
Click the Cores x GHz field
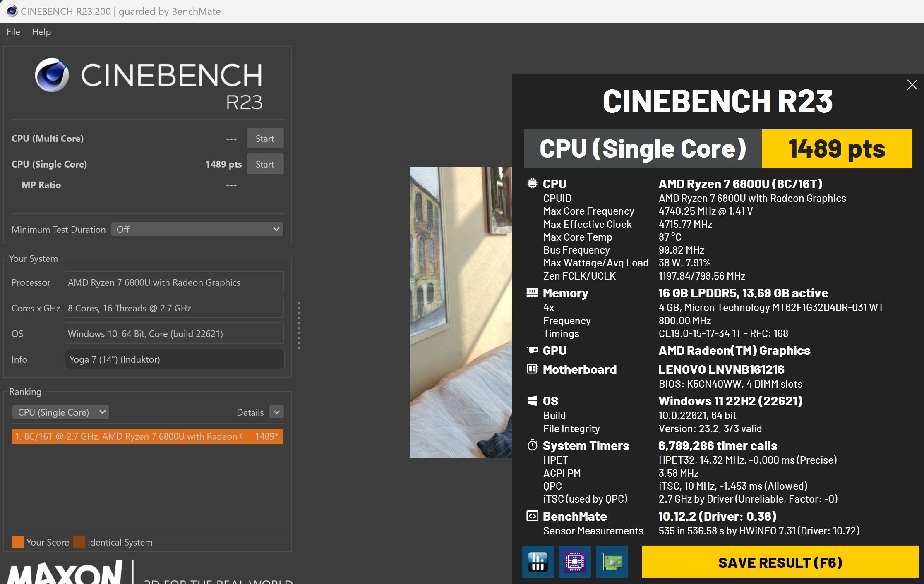tap(174, 308)
